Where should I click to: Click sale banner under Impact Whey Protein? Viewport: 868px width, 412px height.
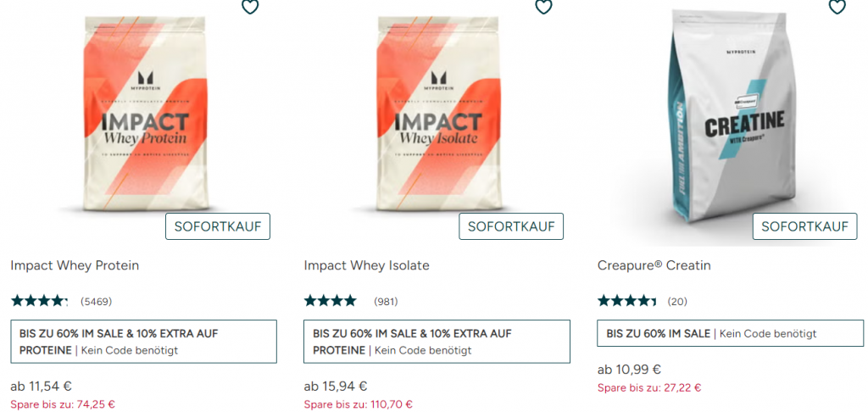[x=144, y=342]
